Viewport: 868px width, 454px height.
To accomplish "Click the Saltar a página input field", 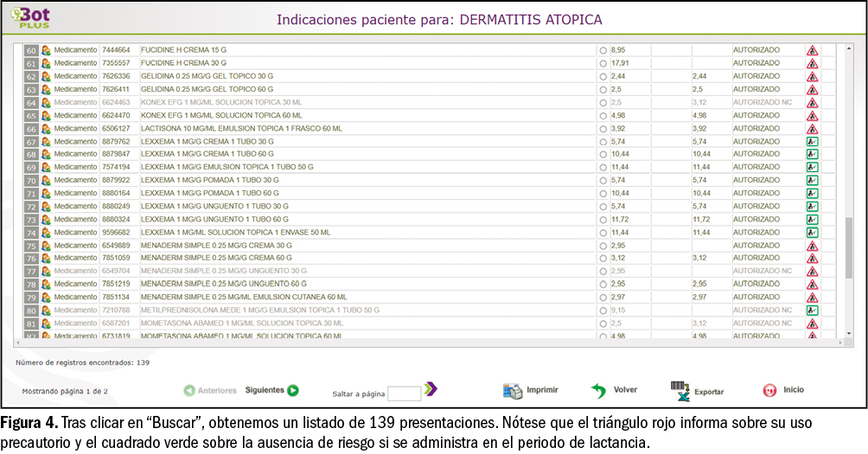I will coord(404,393).
